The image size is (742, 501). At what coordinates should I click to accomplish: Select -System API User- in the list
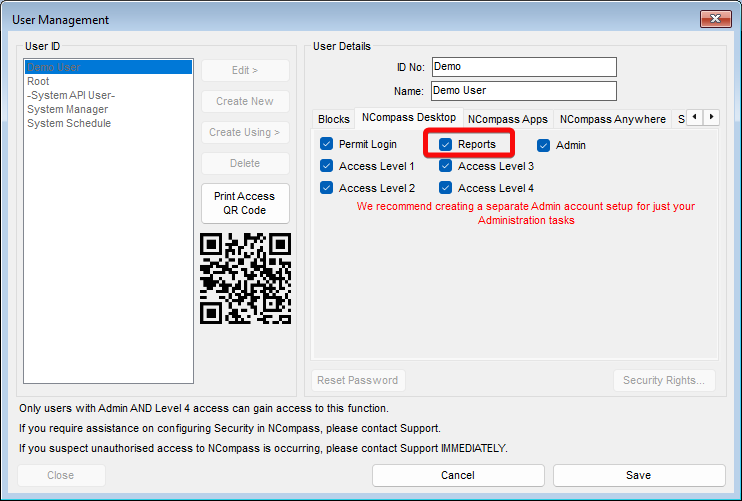click(108, 95)
